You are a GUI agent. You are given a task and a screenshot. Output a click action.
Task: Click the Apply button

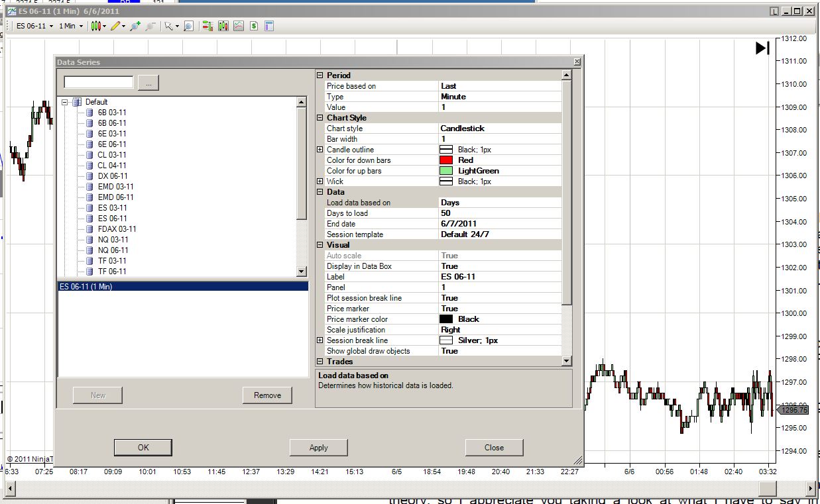tap(319, 448)
